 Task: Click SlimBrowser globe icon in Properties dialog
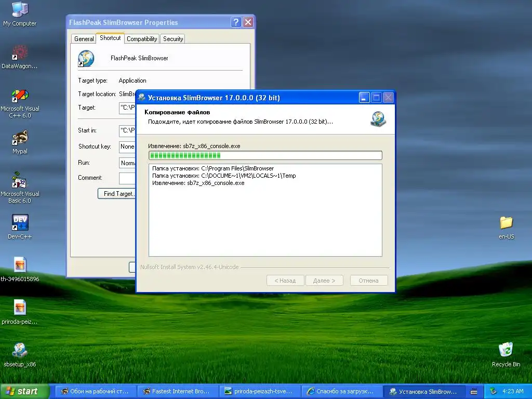tap(86, 58)
